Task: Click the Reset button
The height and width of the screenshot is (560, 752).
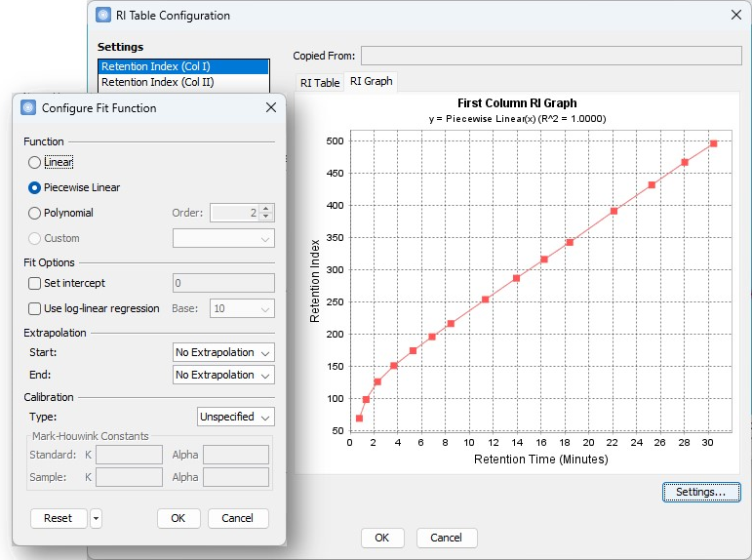Action: pos(58,518)
